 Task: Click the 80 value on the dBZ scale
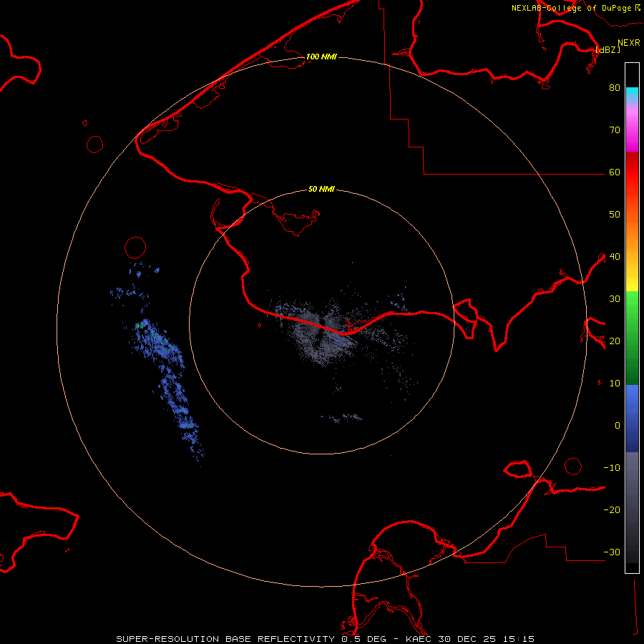pos(615,88)
